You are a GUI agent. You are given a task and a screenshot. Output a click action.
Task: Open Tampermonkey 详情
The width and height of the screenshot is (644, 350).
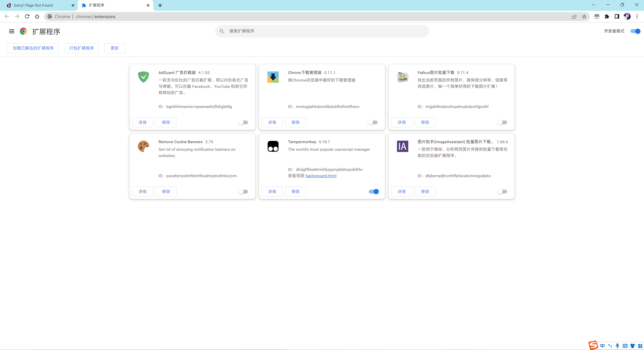(x=272, y=191)
